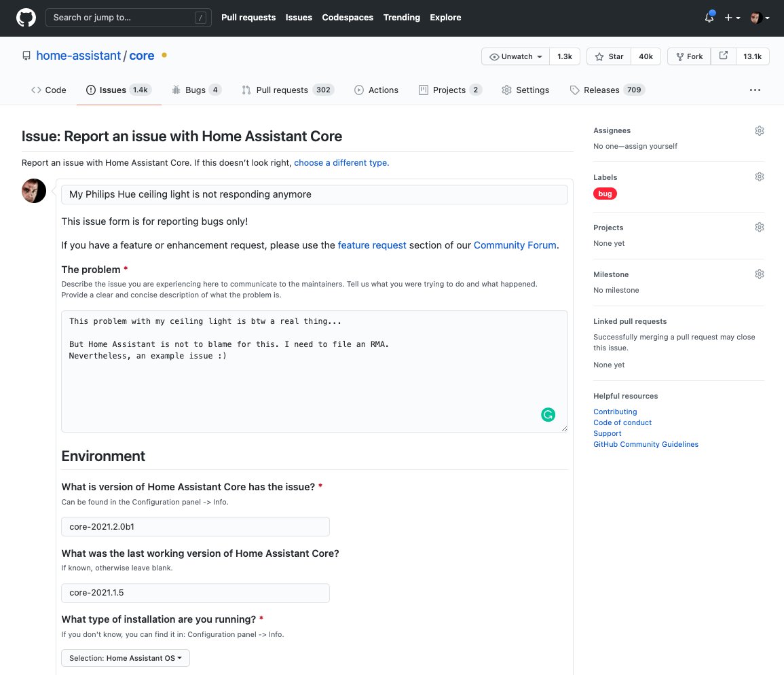
Task: Click the core-2021.2.0b1 version field
Action: (x=195, y=527)
